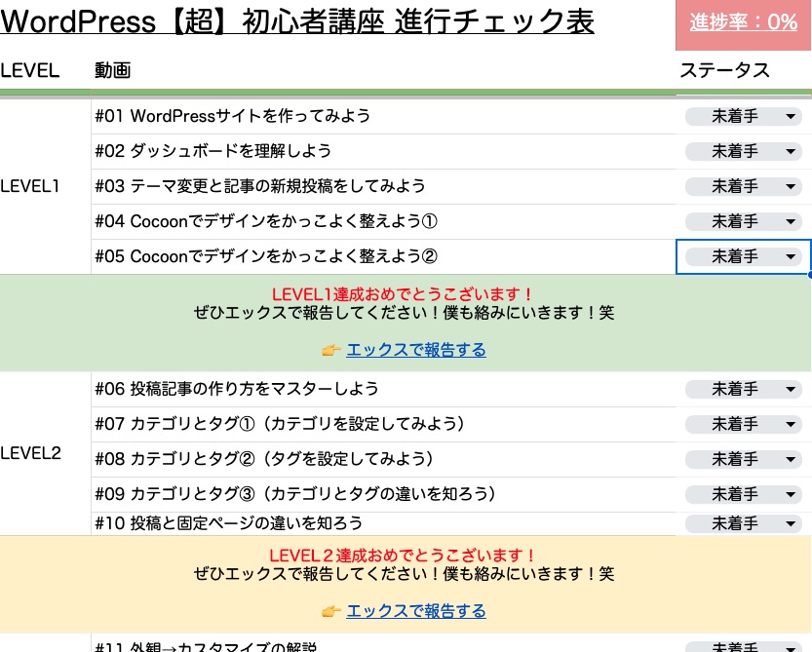Open status dropdown for #07 カテゴリとタグ① row

[743, 424]
